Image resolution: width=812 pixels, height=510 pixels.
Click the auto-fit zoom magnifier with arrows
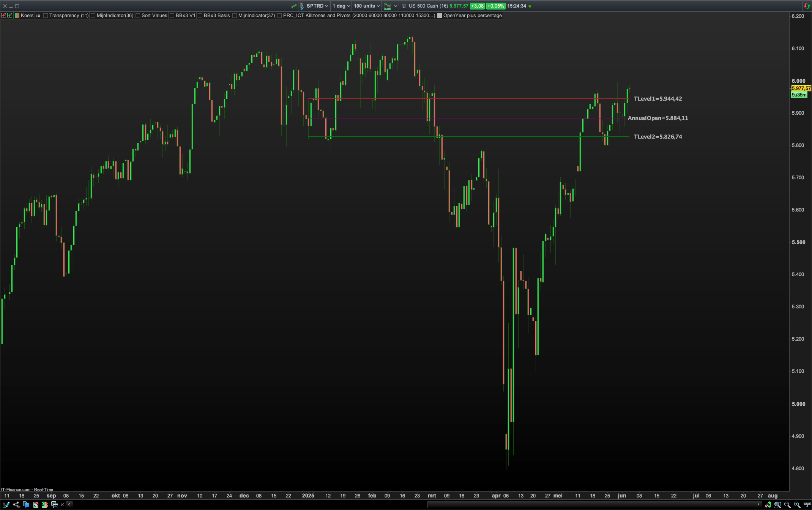(777, 505)
